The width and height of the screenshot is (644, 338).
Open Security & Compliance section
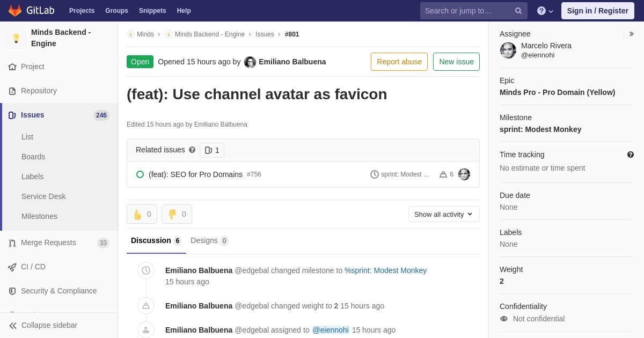click(x=59, y=291)
